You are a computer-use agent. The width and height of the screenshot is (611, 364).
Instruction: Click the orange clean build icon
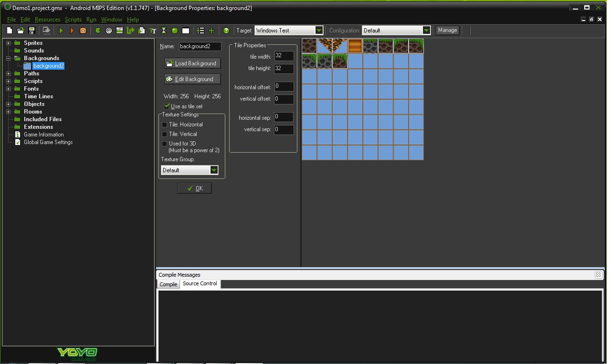[x=83, y=31]
